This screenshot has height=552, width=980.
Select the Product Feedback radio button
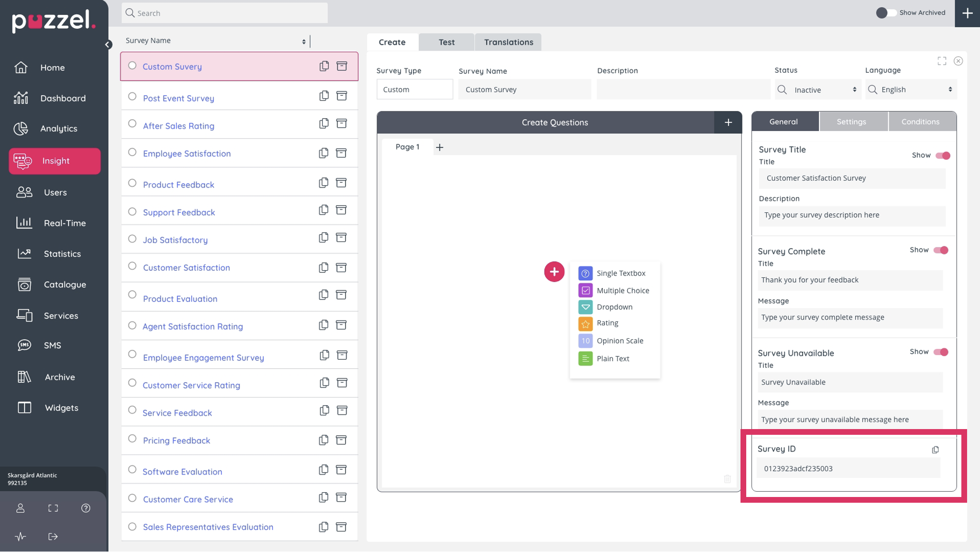coord(132,183)
